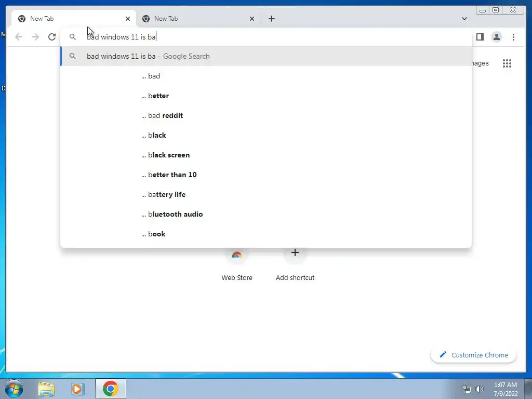Open the volume speaker tray icon
Image resolution: width=532 pixels, height=399 pixels.
coord(480,389)
